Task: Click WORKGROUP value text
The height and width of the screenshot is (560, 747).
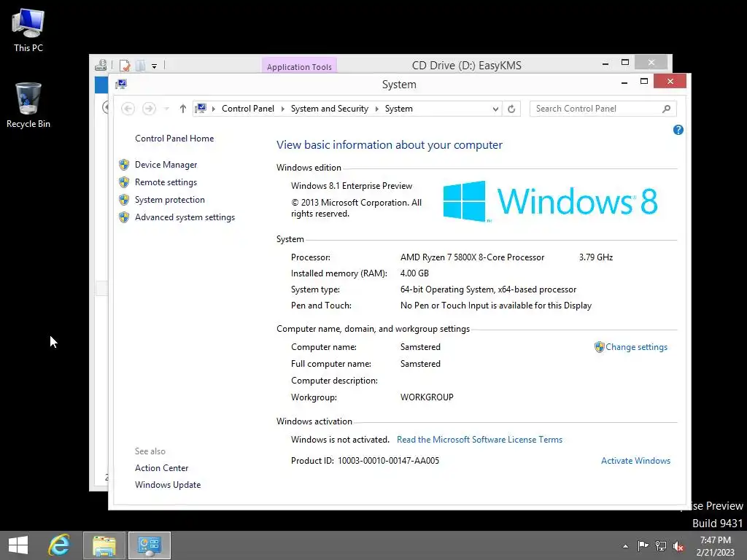Action: tap(427, 397)
